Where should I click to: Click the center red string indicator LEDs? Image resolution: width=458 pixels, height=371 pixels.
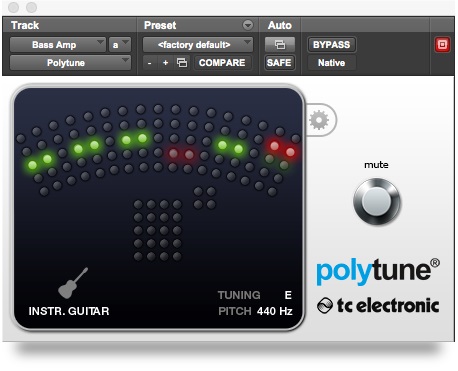181,154
